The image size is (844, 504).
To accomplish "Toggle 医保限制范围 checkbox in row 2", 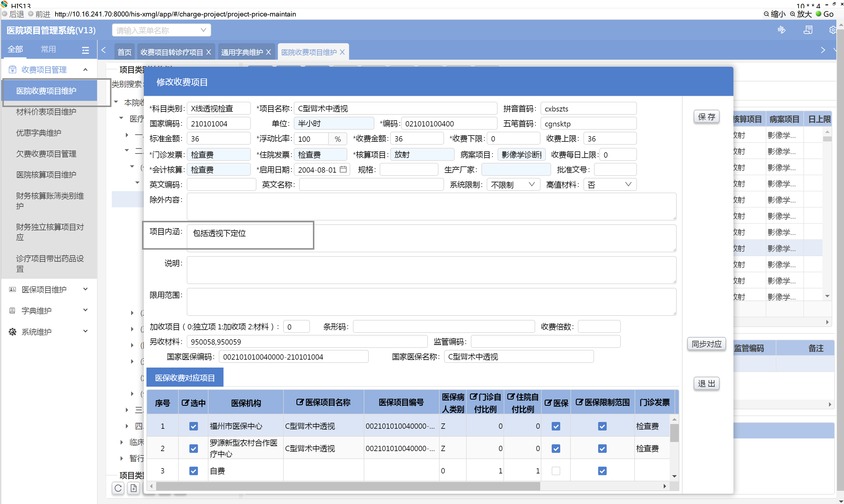I will [x=602, y=448].
